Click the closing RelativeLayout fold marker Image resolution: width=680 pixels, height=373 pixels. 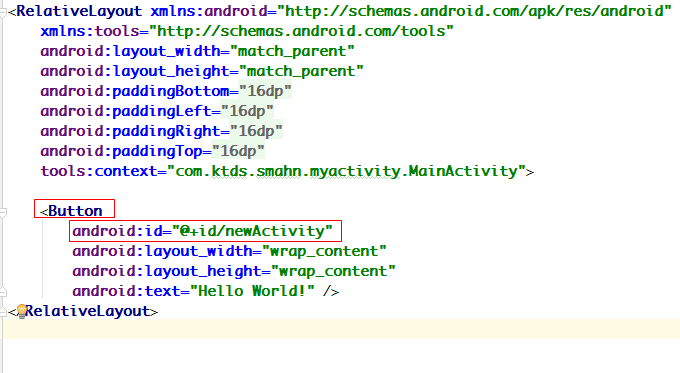click(3, 311)
